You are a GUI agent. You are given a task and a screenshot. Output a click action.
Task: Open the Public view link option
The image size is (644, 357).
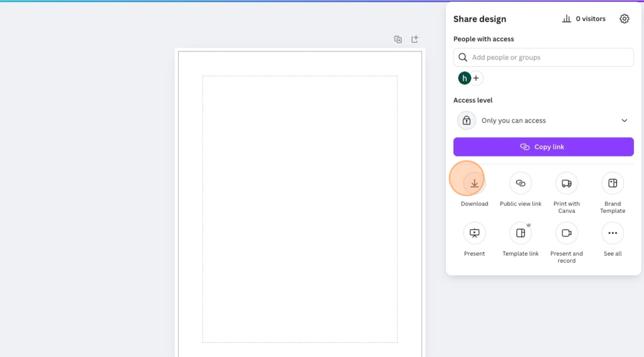click(520, 183)
